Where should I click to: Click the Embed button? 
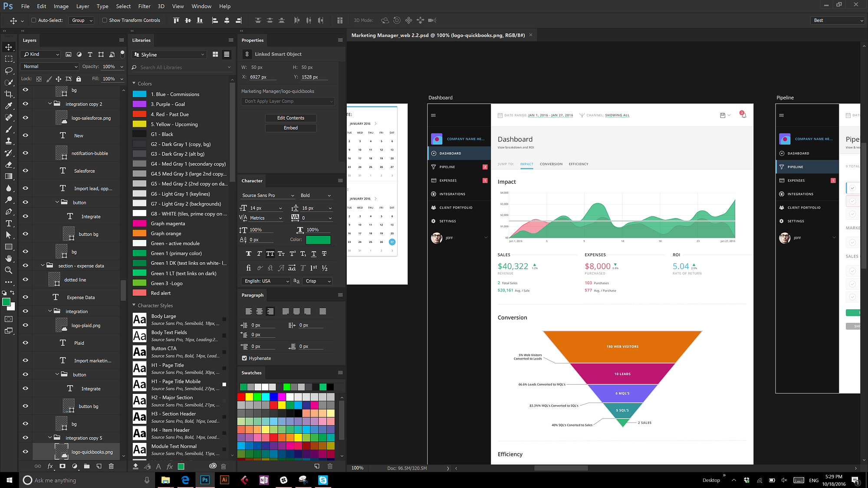(290, 128)
